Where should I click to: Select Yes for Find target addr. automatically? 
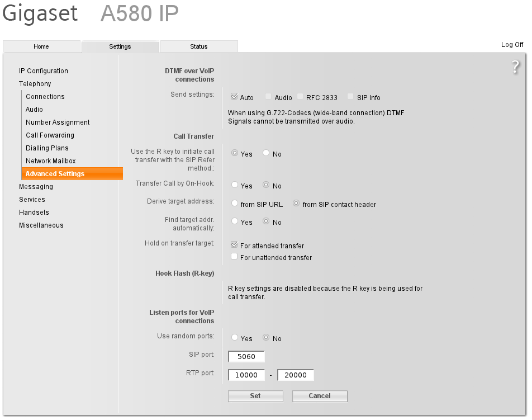pyautogui.click(x=235, y=221)
